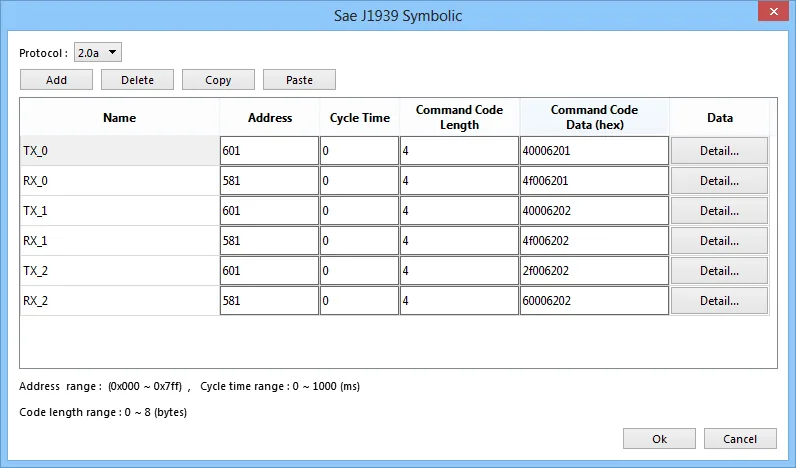Edit the Address field of RX_1
Viewport: 796px width, 468px height.
point(270,241)
